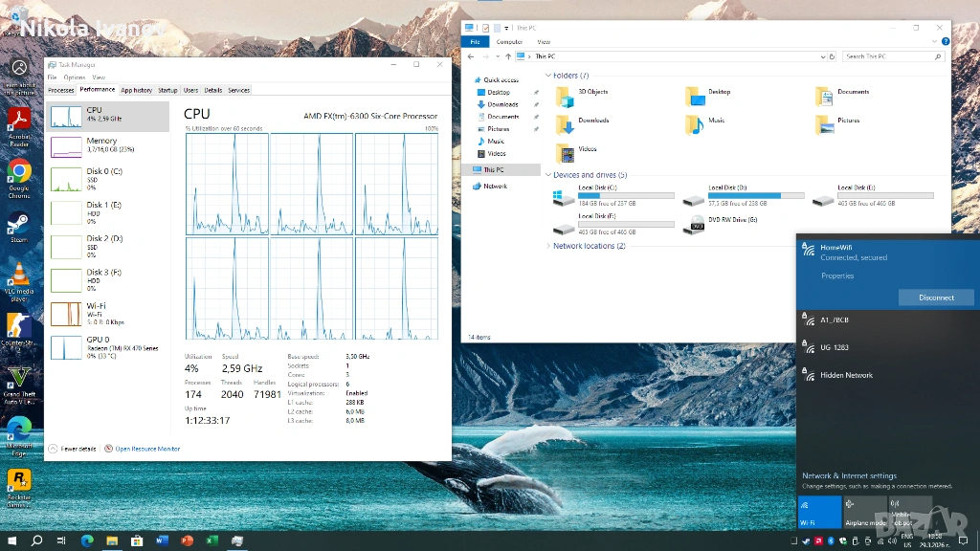Click the Search This PC field

click(x=890, y=56)
